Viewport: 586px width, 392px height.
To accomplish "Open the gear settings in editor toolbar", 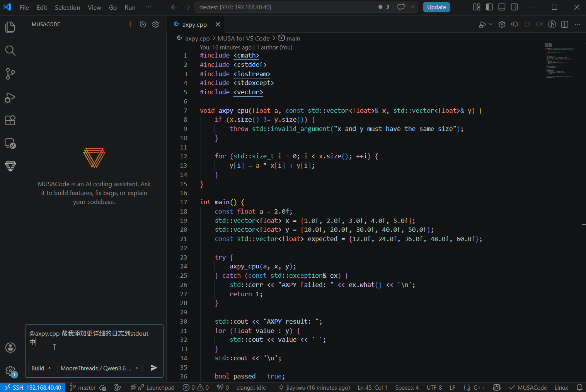I will point(502,24).
